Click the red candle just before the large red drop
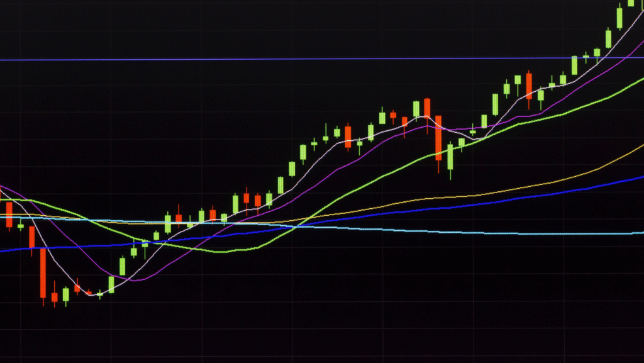Screen dimensions: 644x363 point(427,108)
